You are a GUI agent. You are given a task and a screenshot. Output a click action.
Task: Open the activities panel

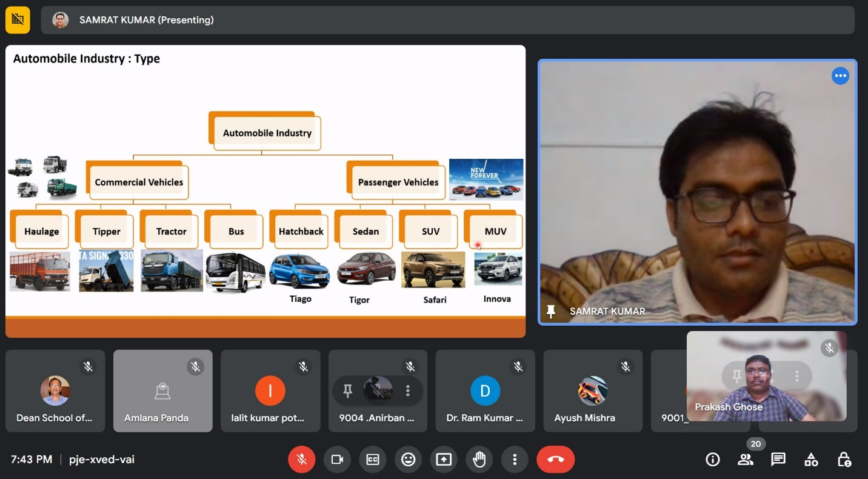click(x=811, y=460)
